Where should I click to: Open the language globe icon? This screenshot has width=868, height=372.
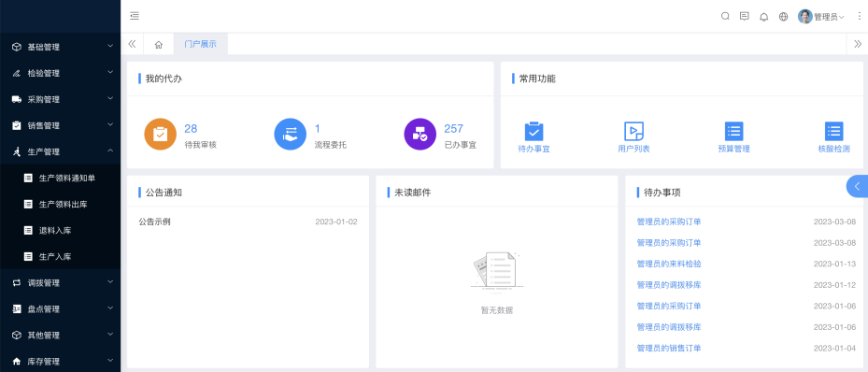coord(783,17)
